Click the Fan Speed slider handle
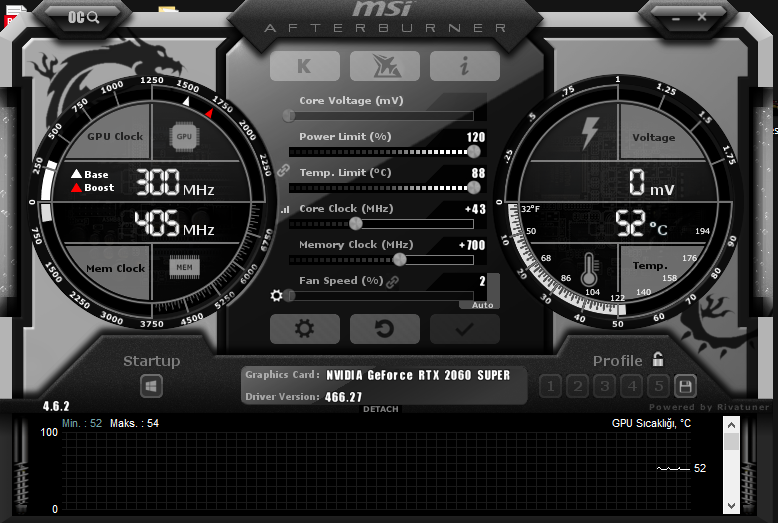The height and width of the screenshot is (523, 778). click(290, 296)
